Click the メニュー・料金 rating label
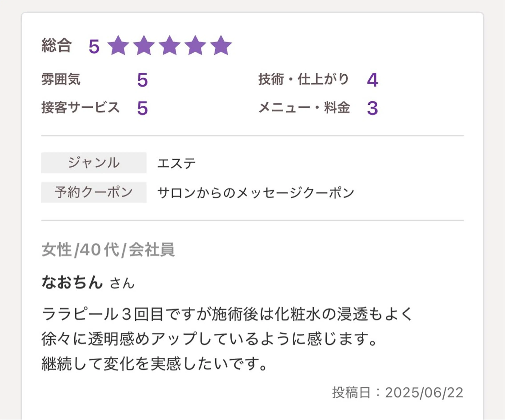 (x=304, y=107)
